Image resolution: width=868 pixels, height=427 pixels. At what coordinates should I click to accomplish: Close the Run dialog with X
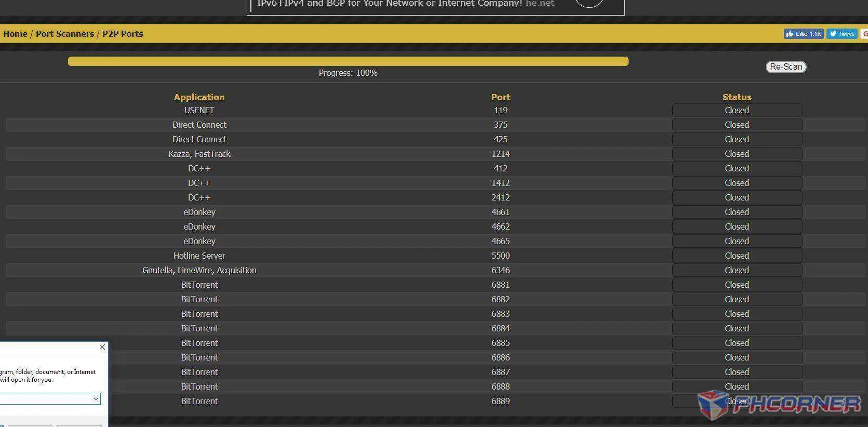coord(102,347)
